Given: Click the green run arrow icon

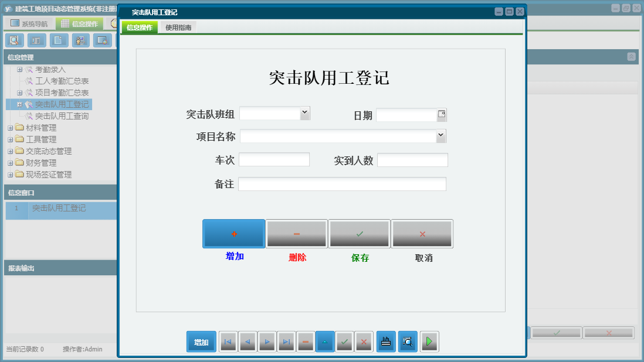Looking at the screenshot, I should click(x=429, y=341).
